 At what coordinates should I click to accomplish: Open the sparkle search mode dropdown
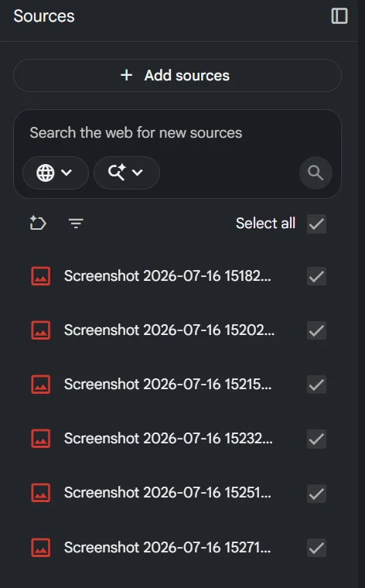pos(127,173)
